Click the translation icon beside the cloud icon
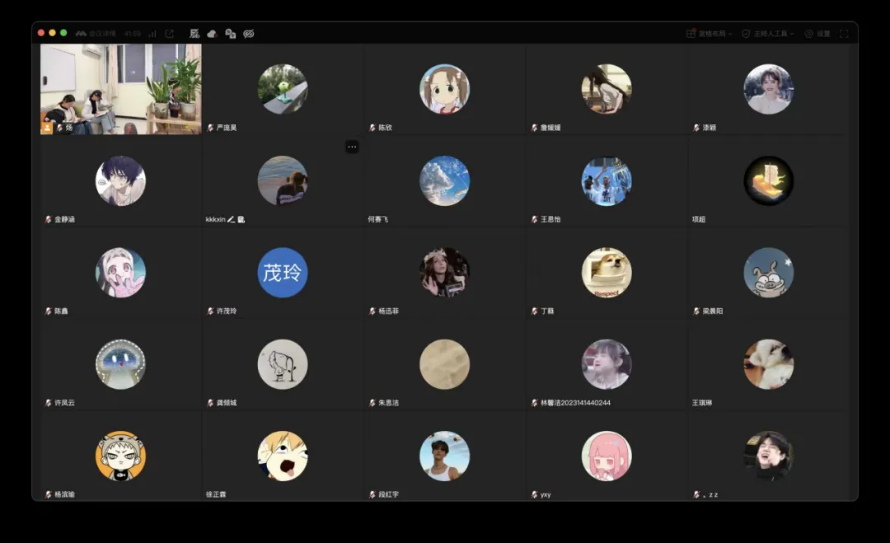 [x=230, y=33]
